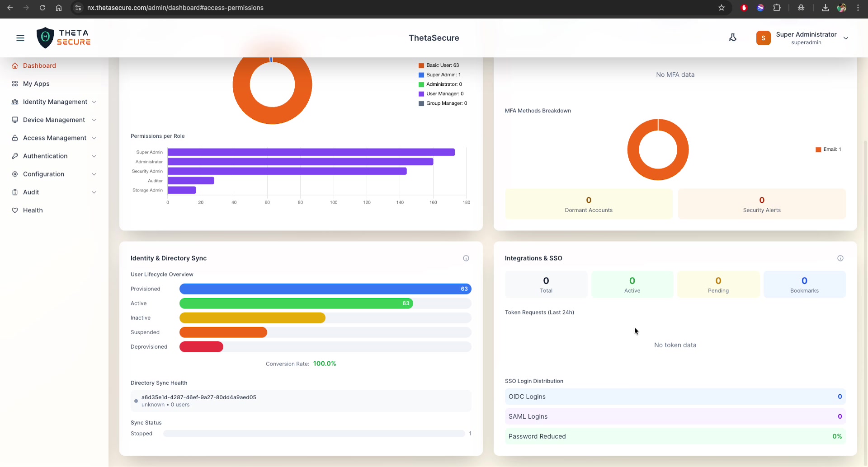Image resolution: width=868 pixels, height=467 pixels.
Task: Click the Security Alerts card
Action: 762,204
